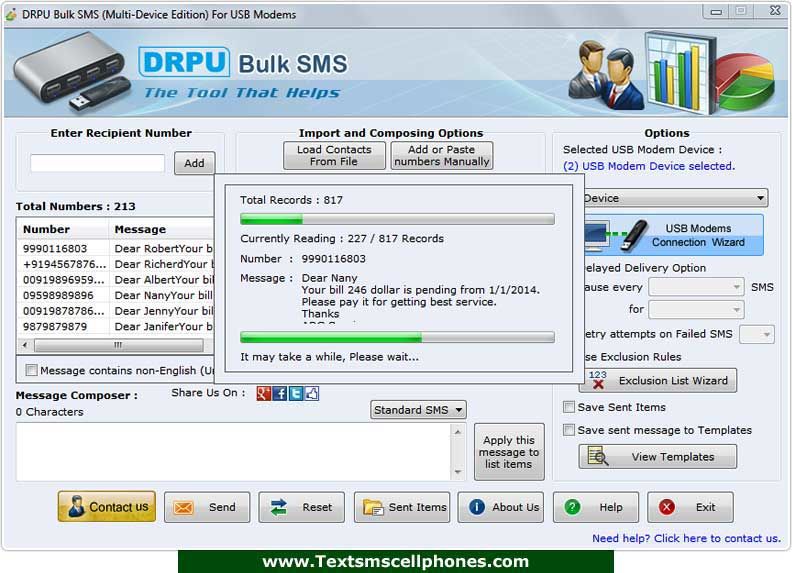Toggle Message contains non-English checkbox

(x=31, y=370)
